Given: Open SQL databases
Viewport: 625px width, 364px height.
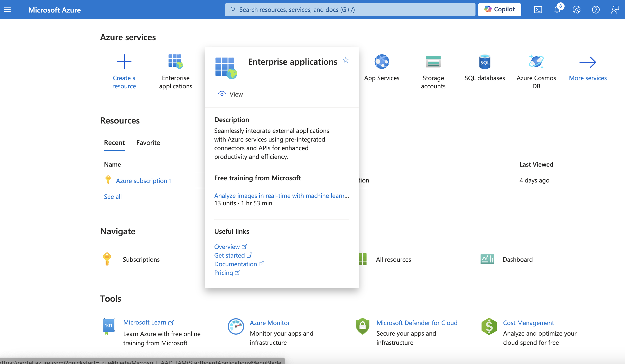Looking at the screenshot, I should pyautogui.click(x=485, y=68).
